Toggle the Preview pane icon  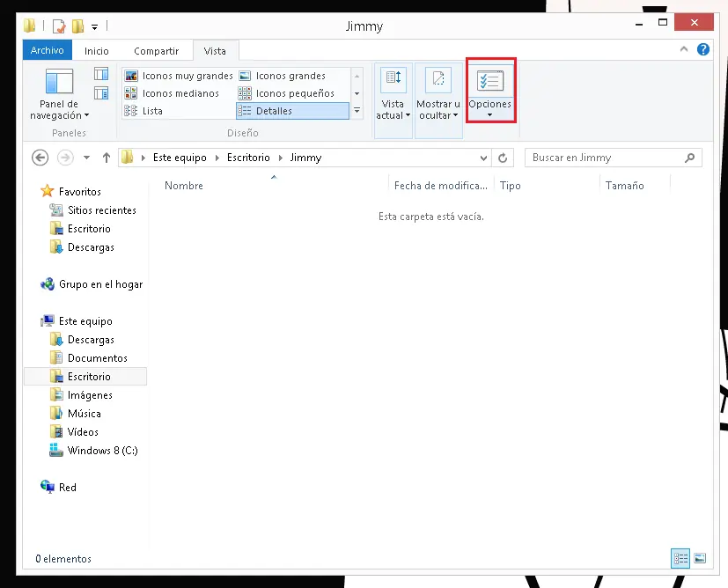(x=101, y=74)
